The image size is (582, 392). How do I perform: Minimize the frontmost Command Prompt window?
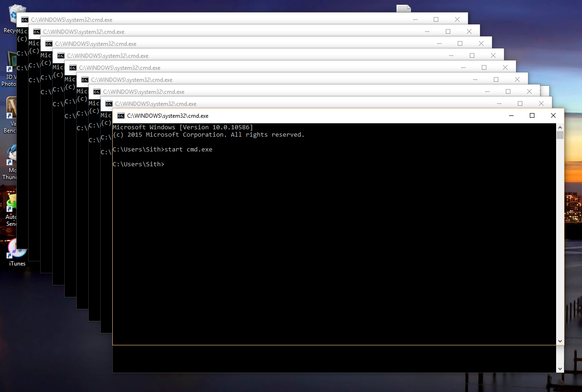click(510, 115)
